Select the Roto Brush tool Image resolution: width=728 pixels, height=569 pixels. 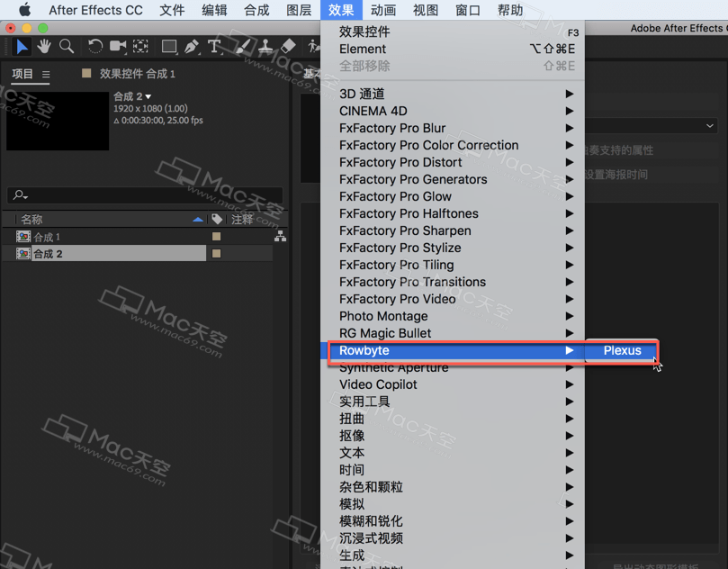pos(314,47)
